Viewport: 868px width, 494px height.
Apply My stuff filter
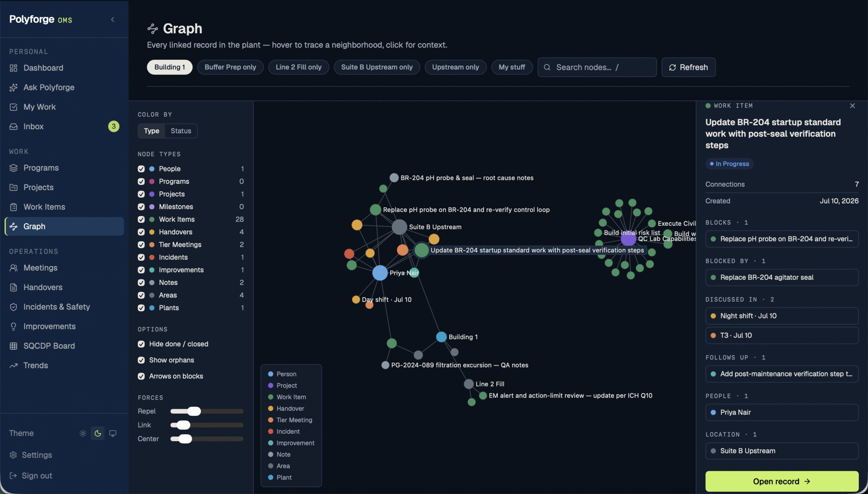(512, 67)
